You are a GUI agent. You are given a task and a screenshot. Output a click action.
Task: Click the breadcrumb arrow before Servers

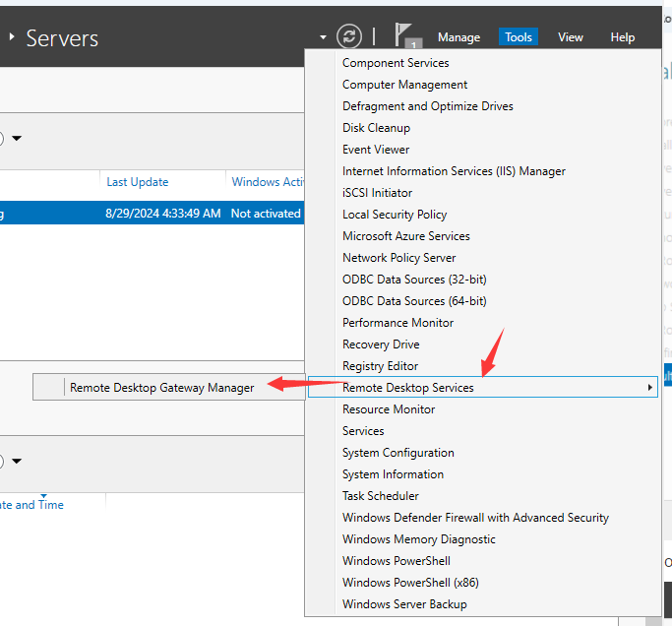click(x=12, y=36)
